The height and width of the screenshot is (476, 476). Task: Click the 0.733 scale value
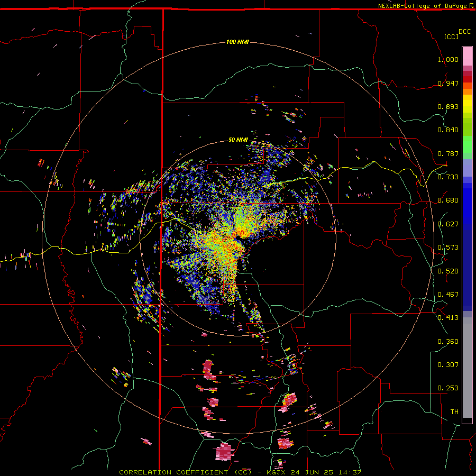click(448, 177)
